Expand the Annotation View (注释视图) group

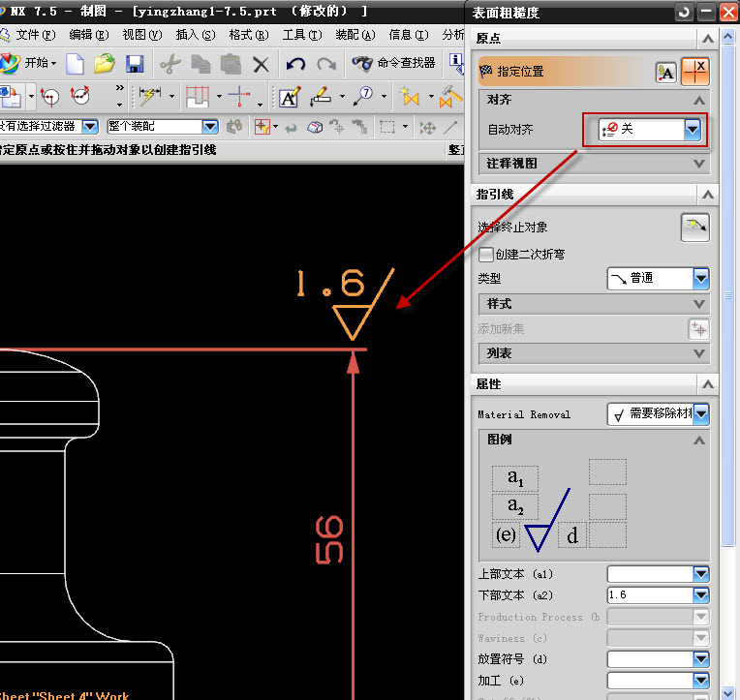click(699, 164)
